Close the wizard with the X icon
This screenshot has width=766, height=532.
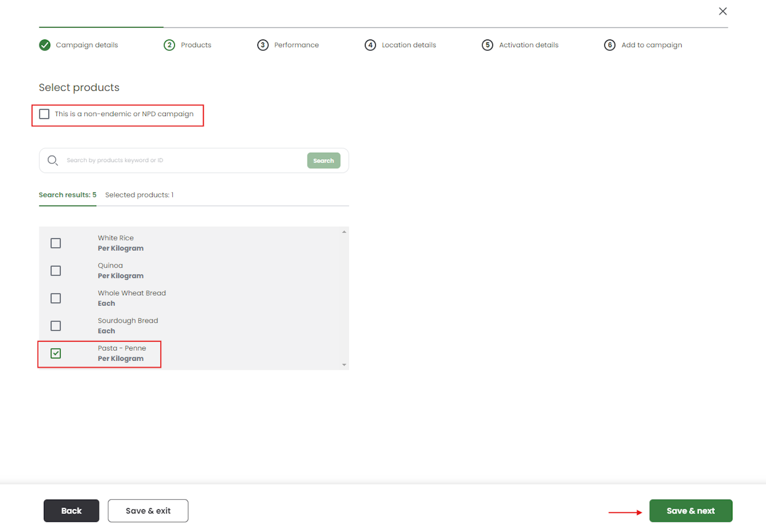coord(723,11)
